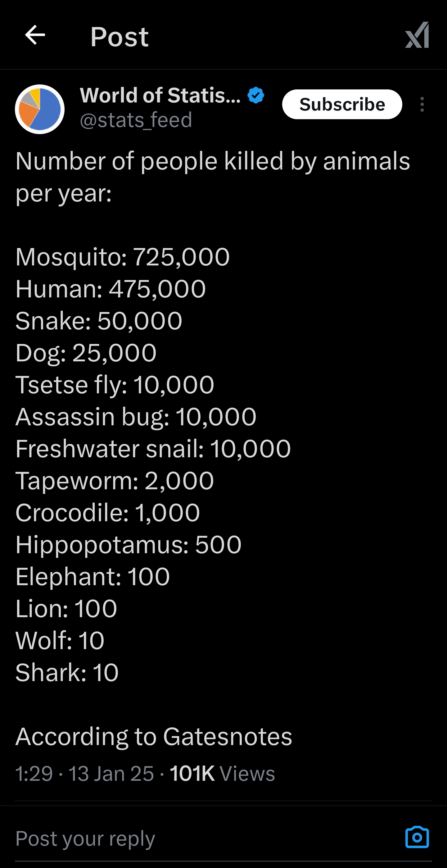This screenshot has height=868, width=447.
Task: Tap the Hippopotamus: 500 line
Action: click(x=128, y=545)
